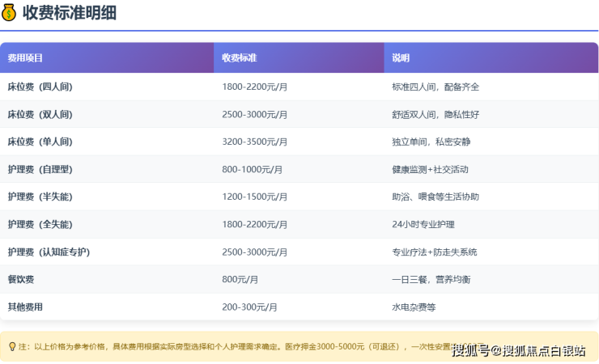
Task: Click the 其他费用 row label
Action: pyautogui.click(x=25, y=307)
